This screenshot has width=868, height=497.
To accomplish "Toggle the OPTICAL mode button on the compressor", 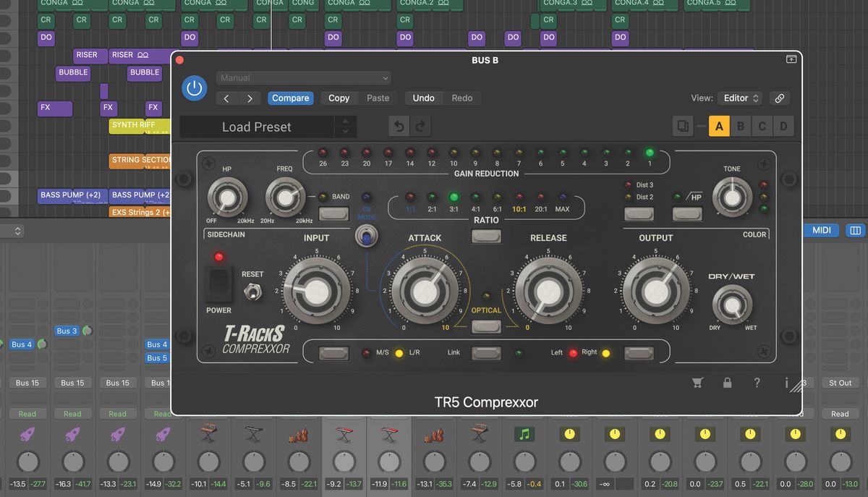I will click(x=486, y=326).
